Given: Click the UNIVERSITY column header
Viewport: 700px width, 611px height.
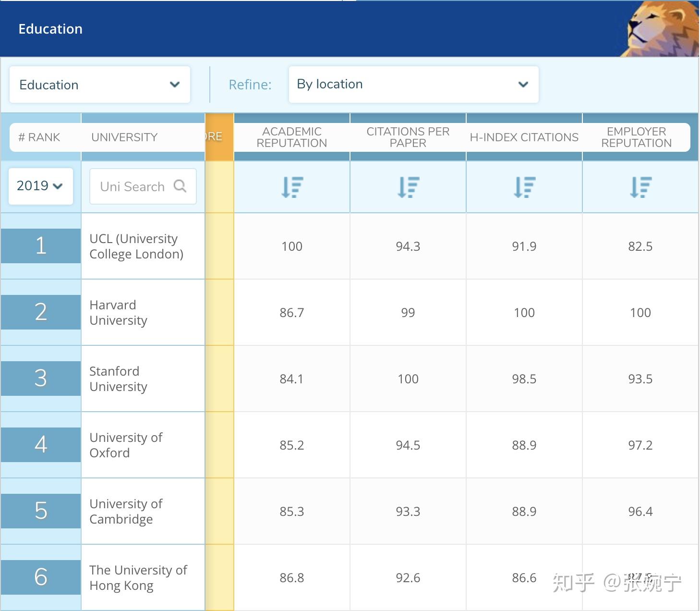Looking at the screenshot, I should pyautogui.click(x=124, y=137).
